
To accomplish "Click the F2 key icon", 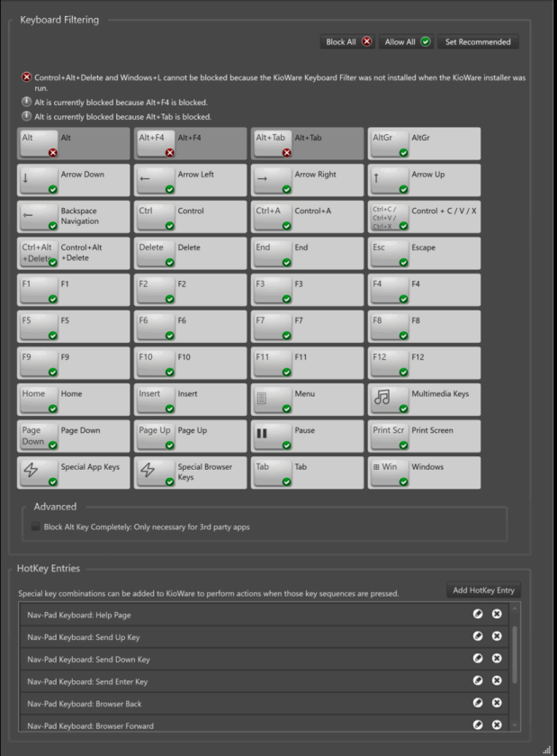I will tap(156, 290).
